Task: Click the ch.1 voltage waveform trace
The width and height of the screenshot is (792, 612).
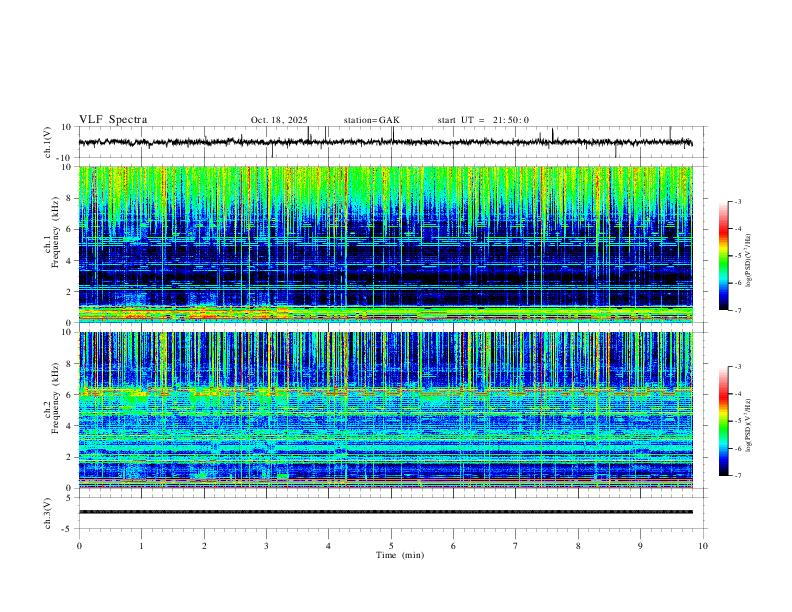Action: pos(385,142)
